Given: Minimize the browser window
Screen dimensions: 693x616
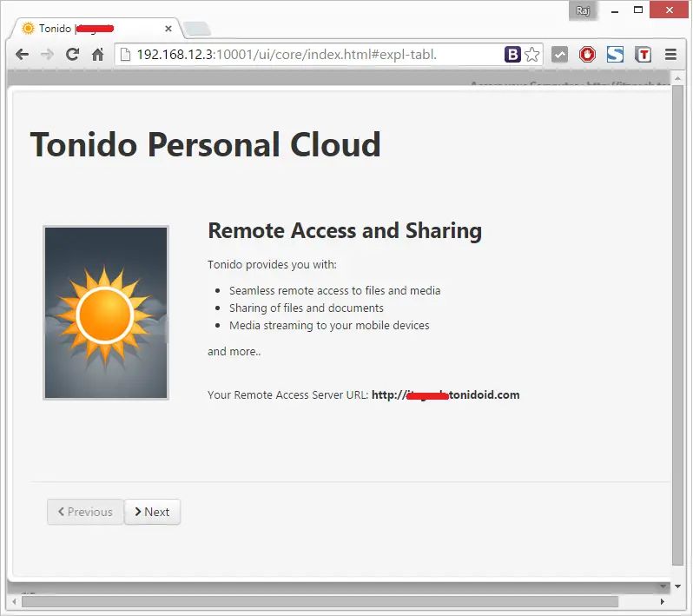Looking at the screenshot, I should tap(615, 10).
